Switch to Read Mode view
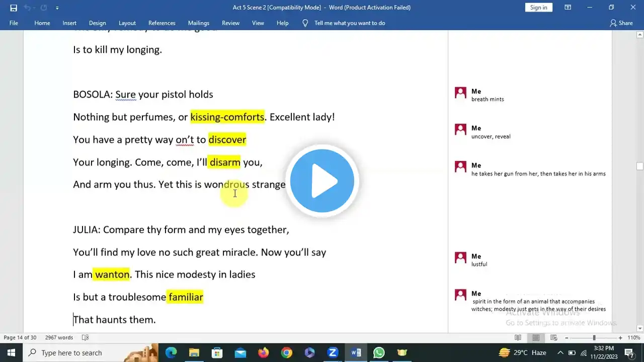This screenshot has width=644, height=362. (518, 338)
